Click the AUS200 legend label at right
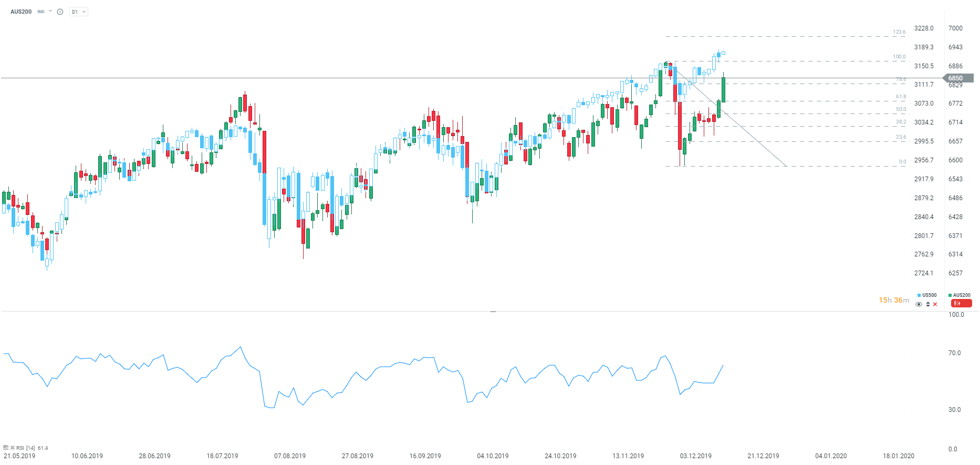Image resolution: width=980 pixels, height=465 pixels. pyautogui.click(x=962, y=295)
